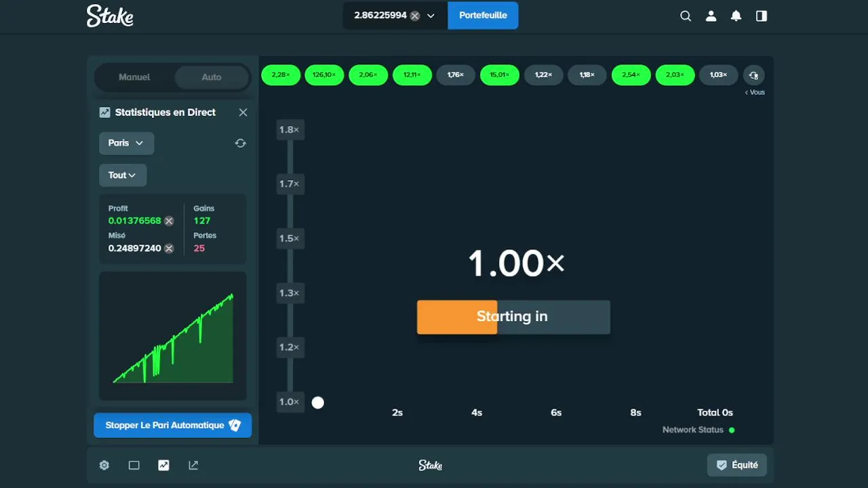Select the 1,03× past result pill
Screen dimensions: 868x488
[719, 75]
